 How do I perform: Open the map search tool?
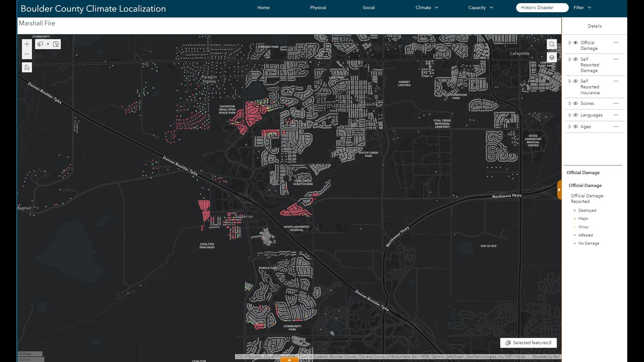[x=552, y=44]
